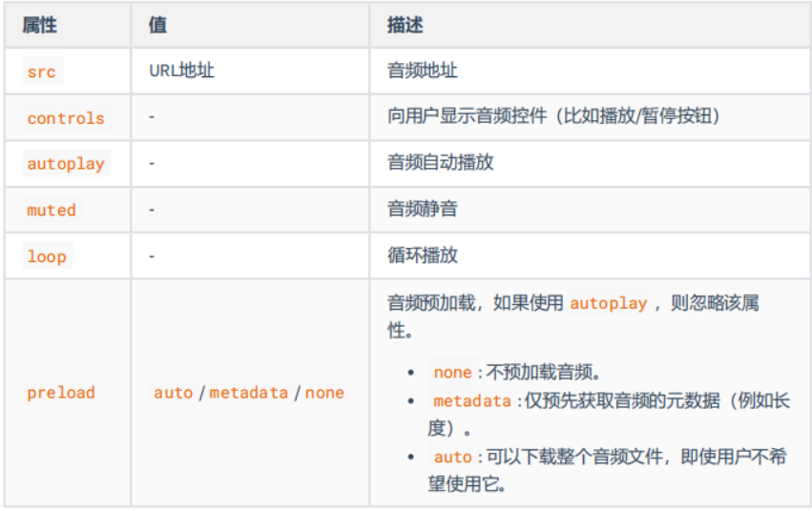Click the controls attribute code label

(x=66, y=118)
